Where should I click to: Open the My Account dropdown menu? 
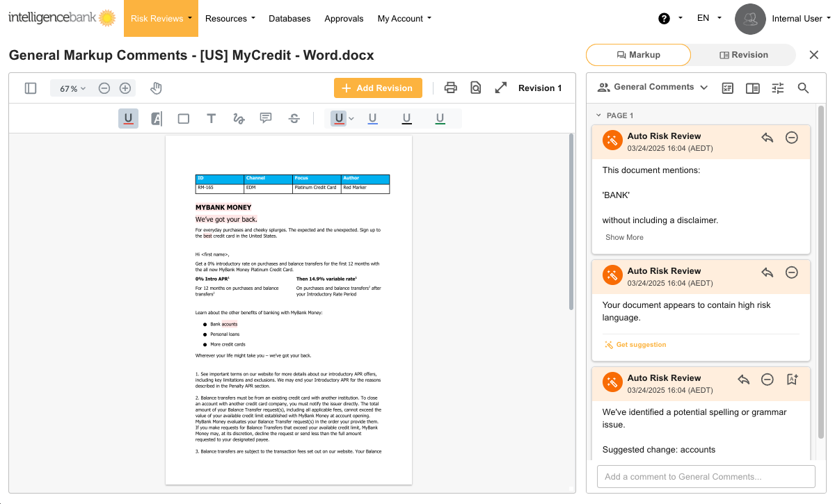pyautogui.click(x=404, y=19)
